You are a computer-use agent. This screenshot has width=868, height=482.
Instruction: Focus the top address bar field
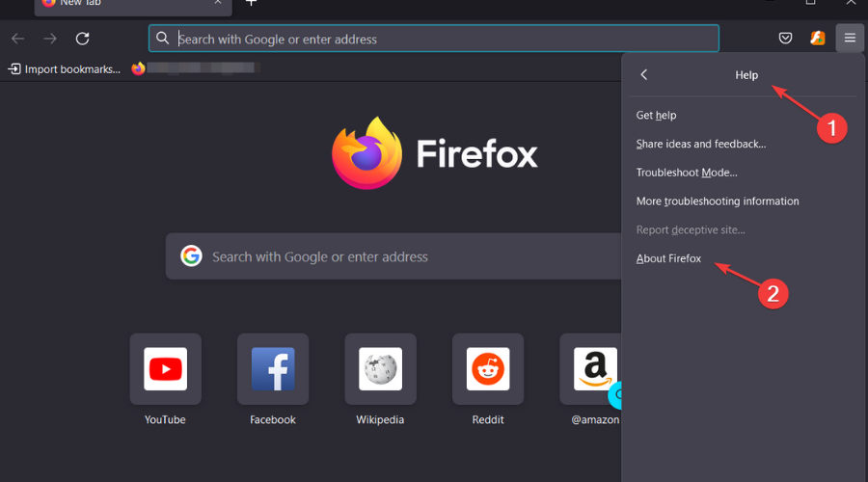(x=434, y=39)
